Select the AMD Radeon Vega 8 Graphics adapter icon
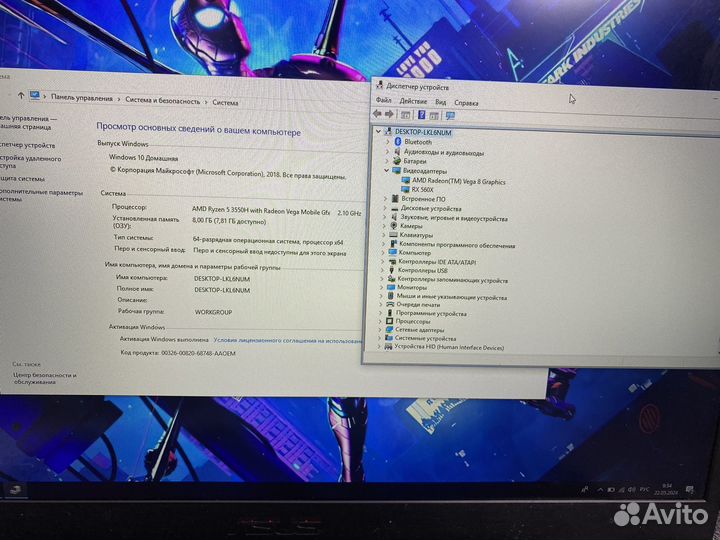 [x=405, y=181]
